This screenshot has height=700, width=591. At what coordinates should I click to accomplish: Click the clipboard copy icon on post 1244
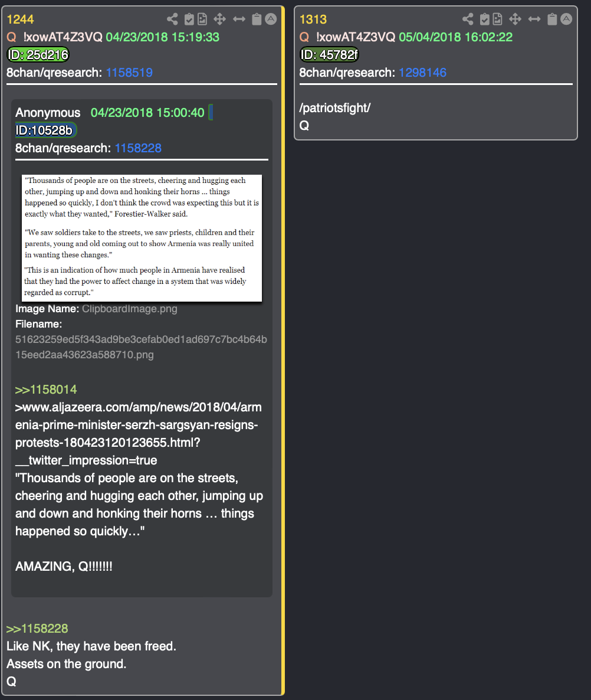[257, 19]
